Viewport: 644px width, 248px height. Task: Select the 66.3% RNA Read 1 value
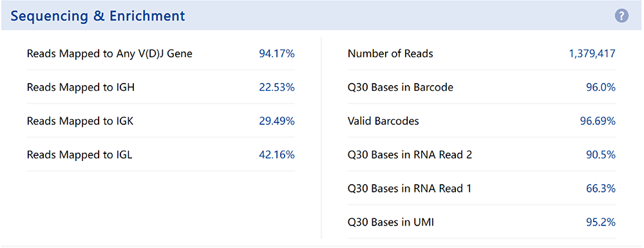pyautogui.click(x=600, y=189)
